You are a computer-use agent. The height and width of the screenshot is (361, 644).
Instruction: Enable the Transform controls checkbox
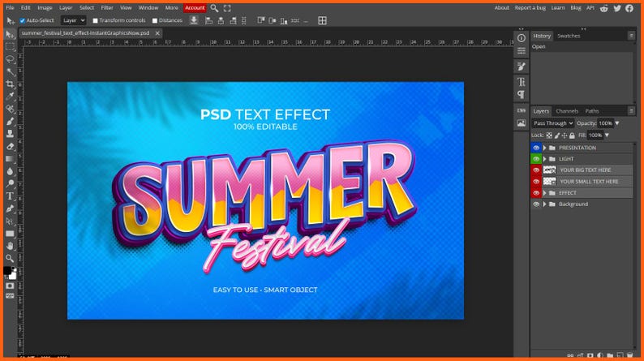[x=95, y=20]
